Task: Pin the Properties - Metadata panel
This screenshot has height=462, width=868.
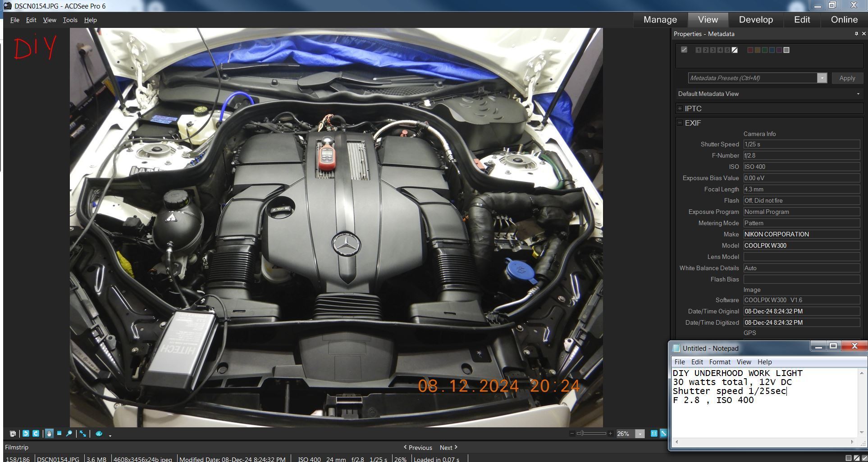Action: click(856, 34)
